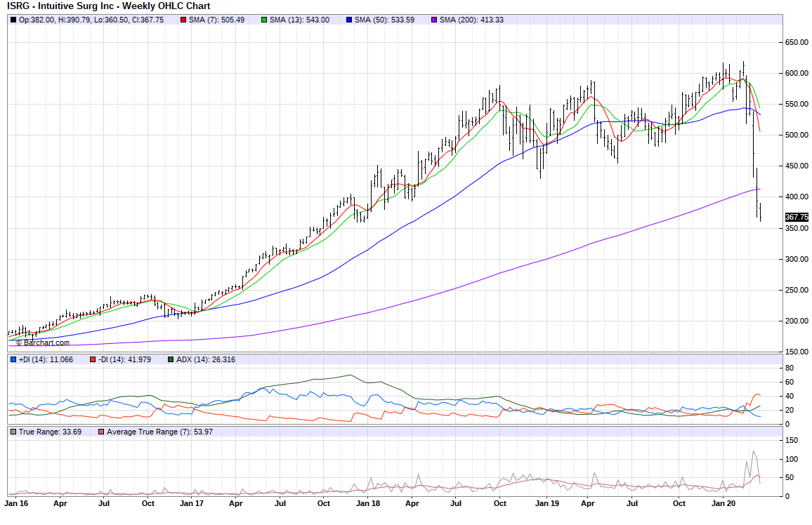Image resolution: width=812 pixels, height=525 pixels.
Task: Click the Barchart.com copyright watermark
Action: [43, 343]
